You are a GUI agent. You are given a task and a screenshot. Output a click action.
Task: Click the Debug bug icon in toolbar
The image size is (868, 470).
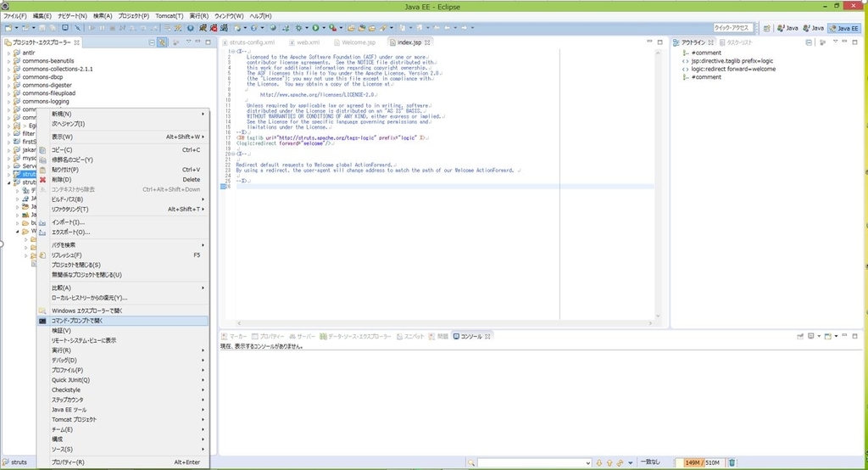pos(298,28)
